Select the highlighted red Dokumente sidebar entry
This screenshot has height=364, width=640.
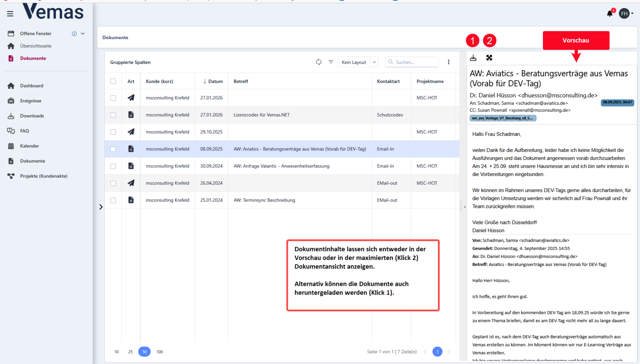point(33,58)
